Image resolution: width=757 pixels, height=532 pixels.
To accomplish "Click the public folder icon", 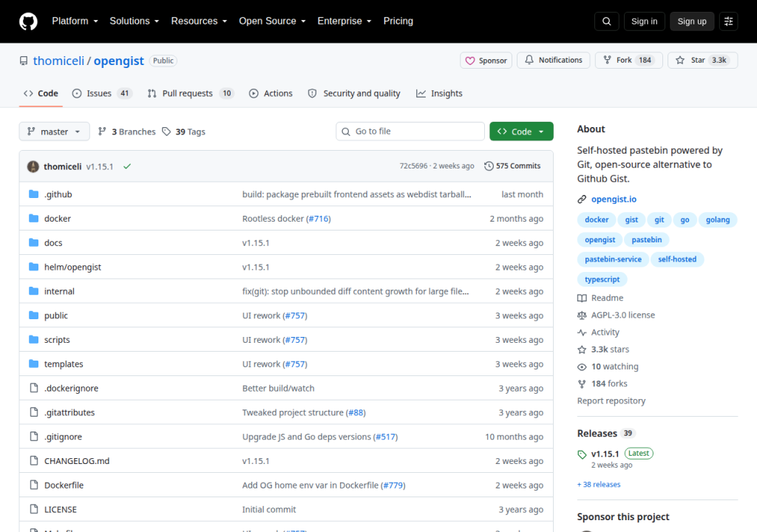I will click(33, 316).
